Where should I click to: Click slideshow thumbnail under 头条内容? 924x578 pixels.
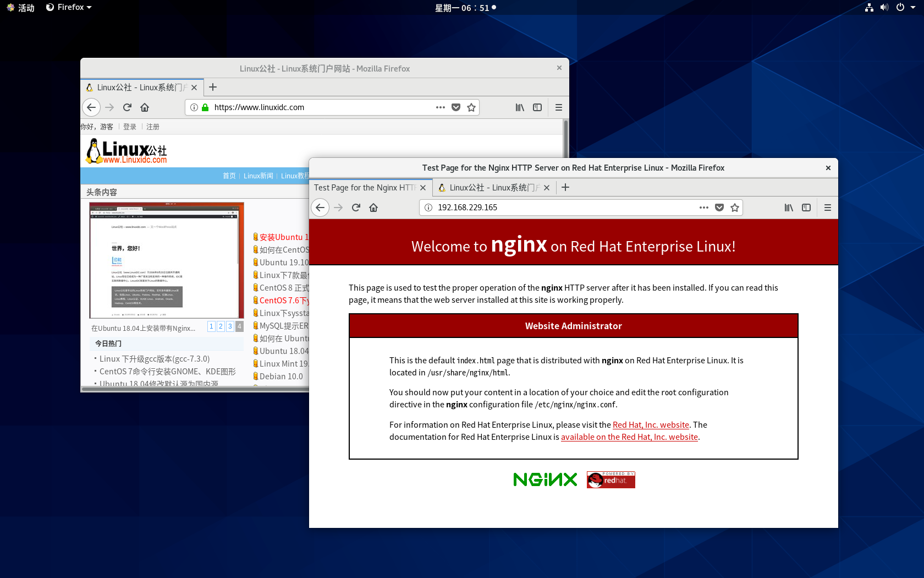coord(167,260)
